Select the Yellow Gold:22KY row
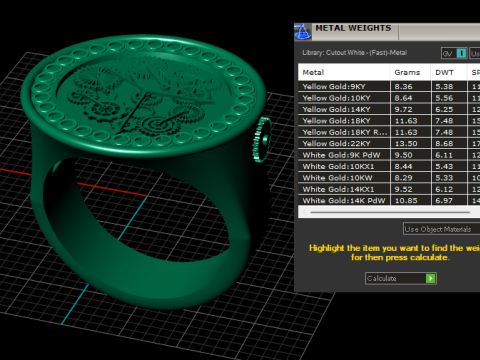Image resolution: width=480 pixels, height=360 pixels. click(x=389, y=144)
